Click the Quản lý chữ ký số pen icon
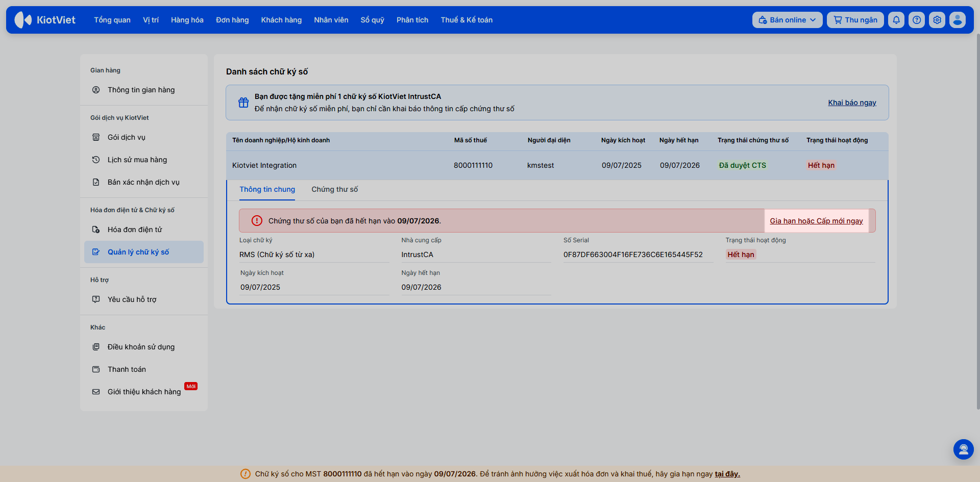The width and height of the screenshot is (980, 482). [96, 252]
